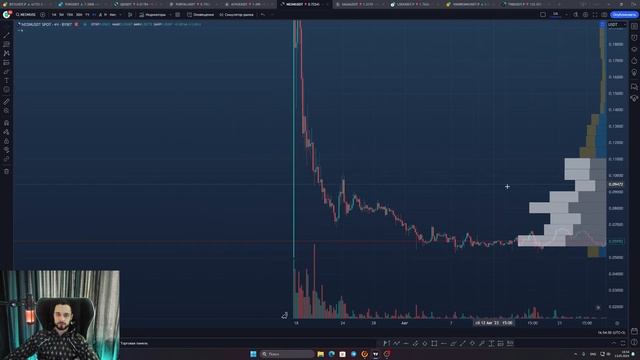Collapse the legend chevron below symbol title
The width and height of the screenshot is (640, 360).
point(20,31)
